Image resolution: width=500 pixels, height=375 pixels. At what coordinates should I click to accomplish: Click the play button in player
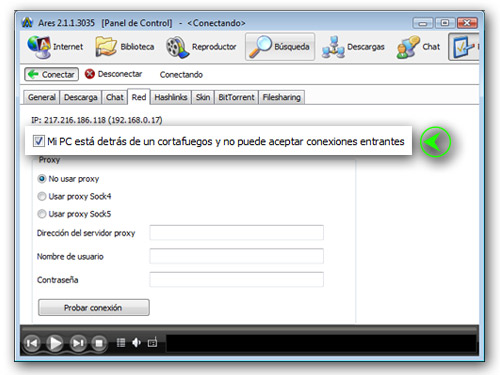[55, 343]
